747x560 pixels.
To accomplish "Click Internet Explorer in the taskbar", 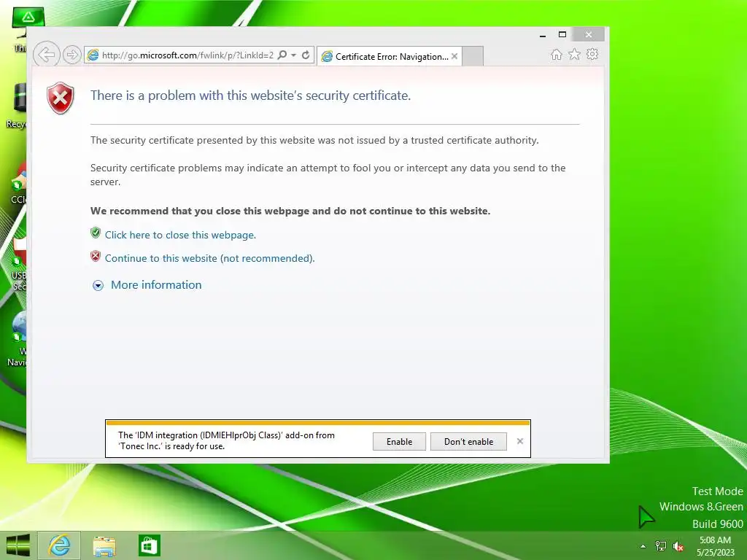I will (59, 545).
